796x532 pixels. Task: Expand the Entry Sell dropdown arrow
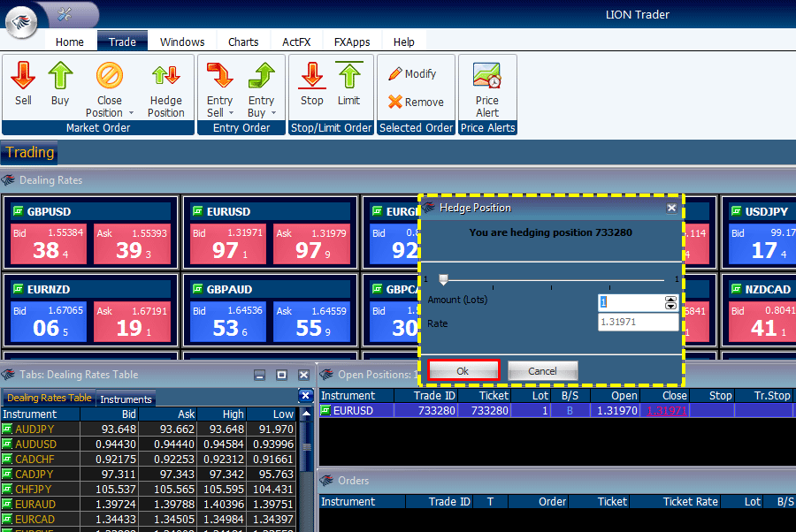(231, 112)
